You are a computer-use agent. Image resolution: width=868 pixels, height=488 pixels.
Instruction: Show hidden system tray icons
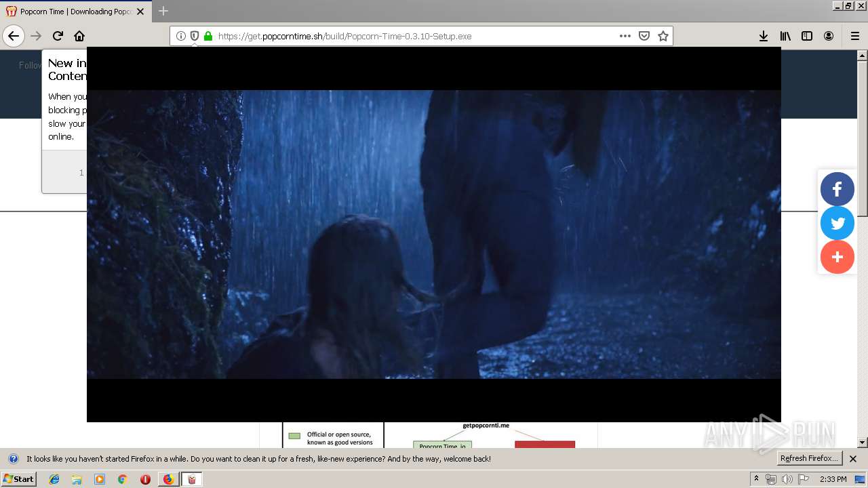pos(756,479)
